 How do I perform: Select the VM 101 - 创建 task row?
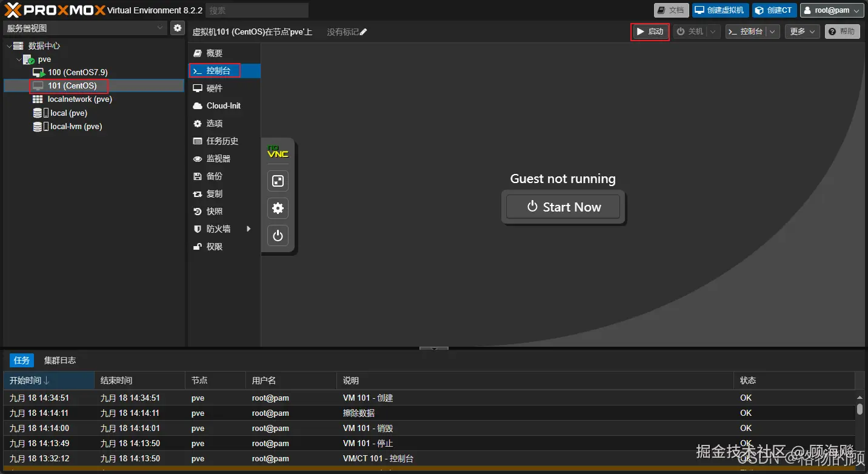(x=429, y=398)
